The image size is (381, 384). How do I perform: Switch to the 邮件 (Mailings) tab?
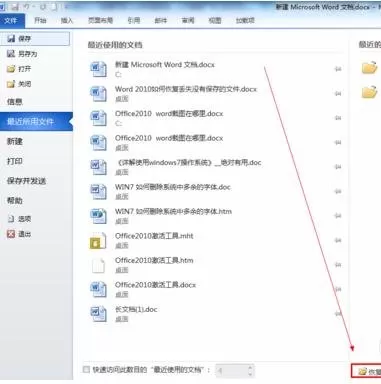pos(161,20)
